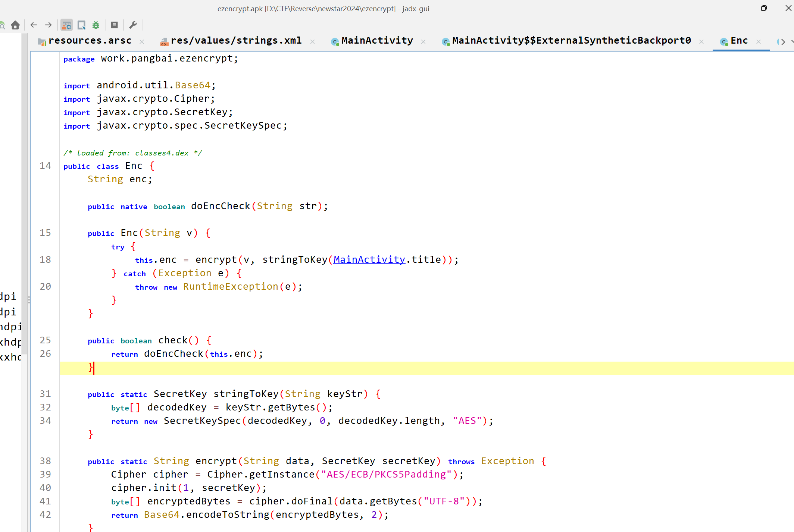The height and width of the screenshot is (532, 794).
Task: Click the left tree panel vertical scrollbar
Action: (x=24, y=194)
